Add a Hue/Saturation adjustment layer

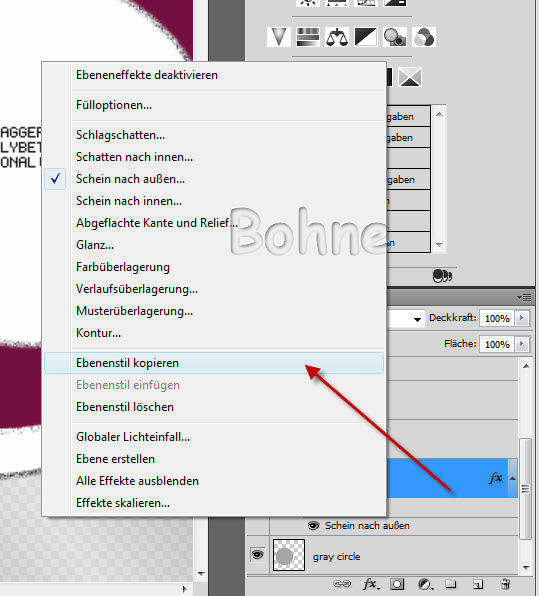coord(308,37)
